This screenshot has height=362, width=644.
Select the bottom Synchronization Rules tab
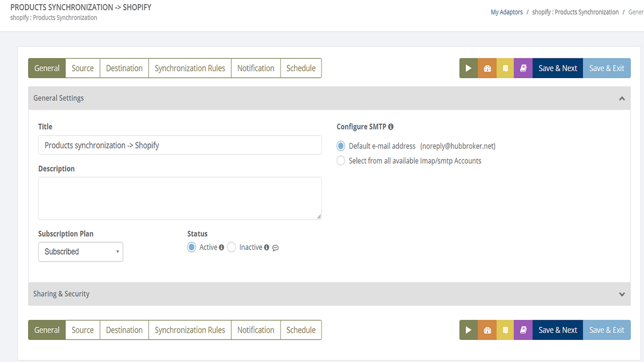[x=190, y=330]
